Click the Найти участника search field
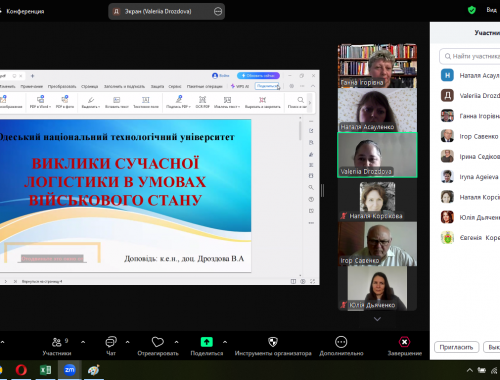500x380 pixels. click(470, 56)
